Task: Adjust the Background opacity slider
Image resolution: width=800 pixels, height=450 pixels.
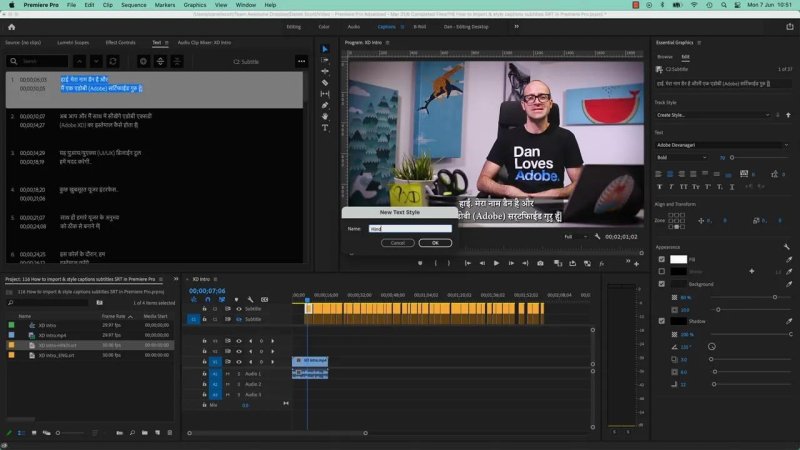Action: coord(775,297)
